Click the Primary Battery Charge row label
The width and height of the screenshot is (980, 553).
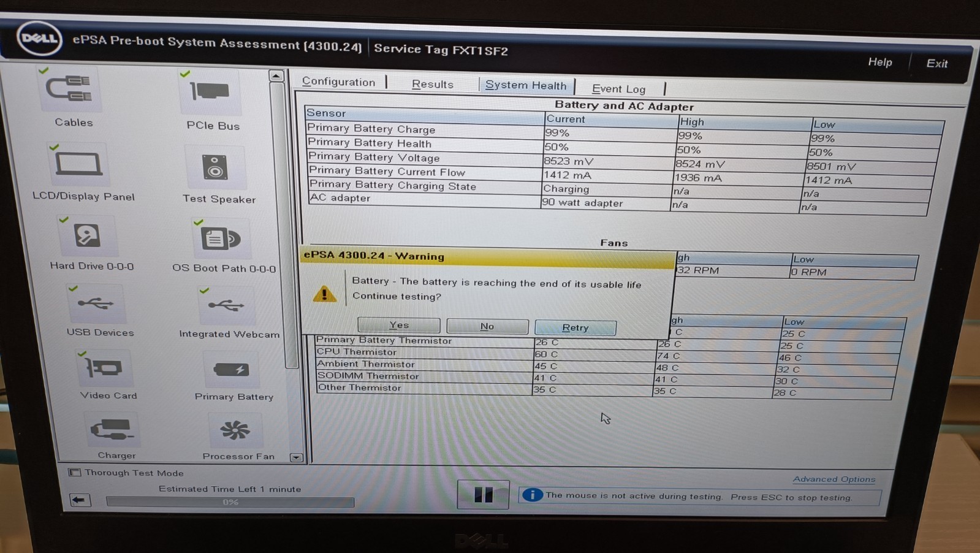coord(371,129)
